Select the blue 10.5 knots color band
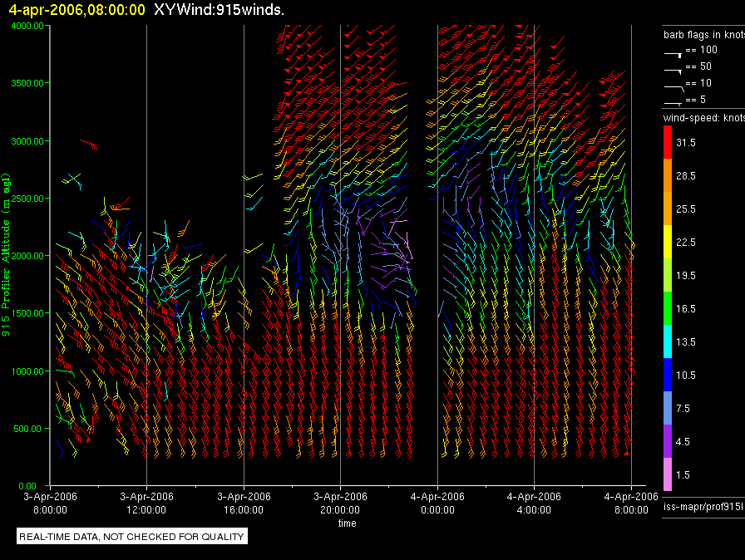 668,375
